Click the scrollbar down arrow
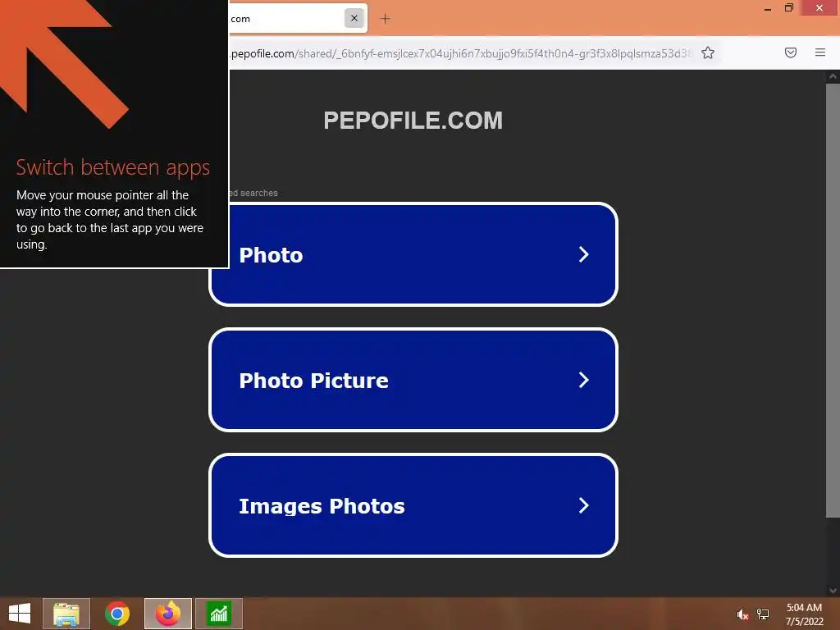Image resolution: width=840 pixels, height=630 pixels. (833, 591)
